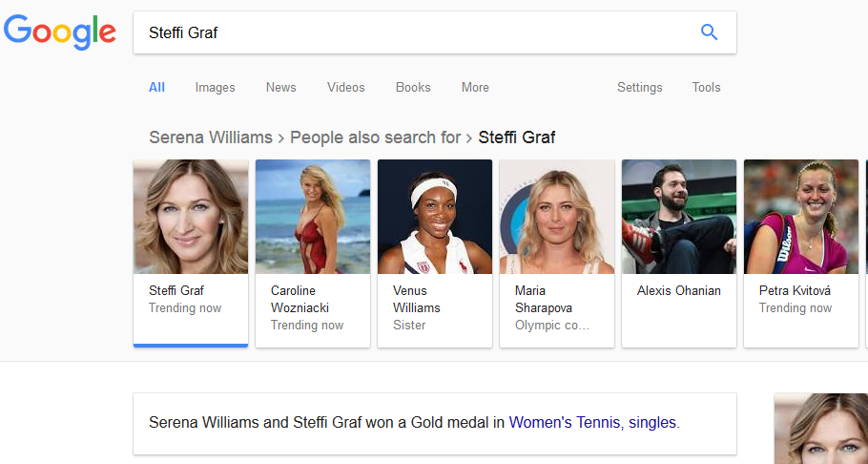This screenshot has height=464, width=868.
Task: Open the Caroline Wozniacki carousel card
Action: coord(313,252)
